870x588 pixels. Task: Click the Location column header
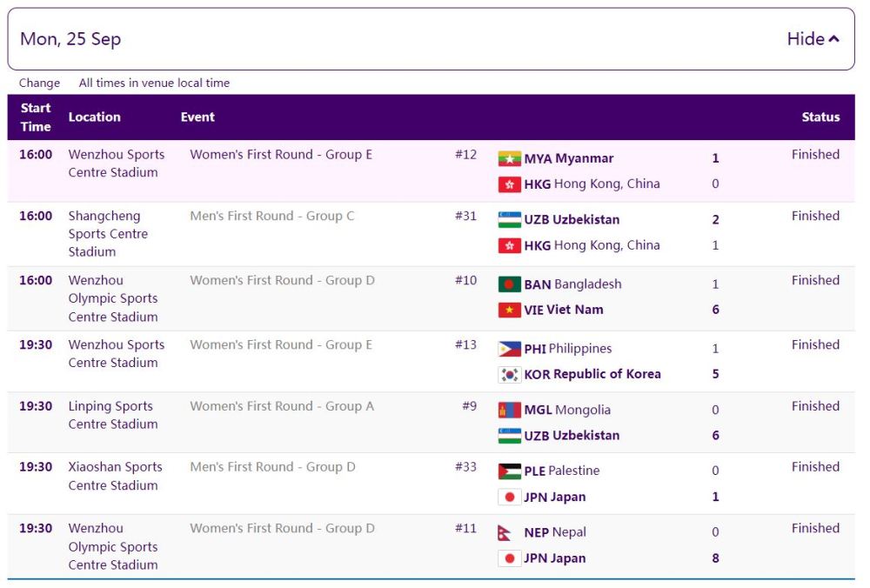tap(94, 117)
